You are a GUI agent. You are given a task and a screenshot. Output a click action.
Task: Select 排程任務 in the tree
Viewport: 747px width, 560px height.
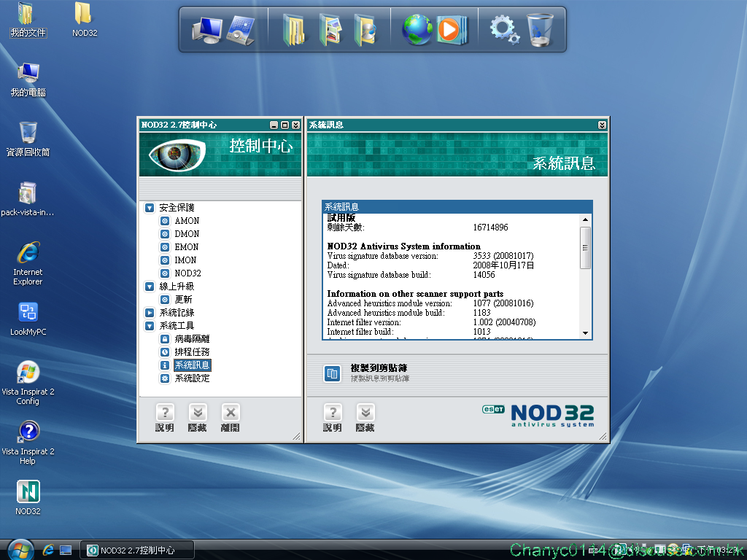click(x=192, y=352)
